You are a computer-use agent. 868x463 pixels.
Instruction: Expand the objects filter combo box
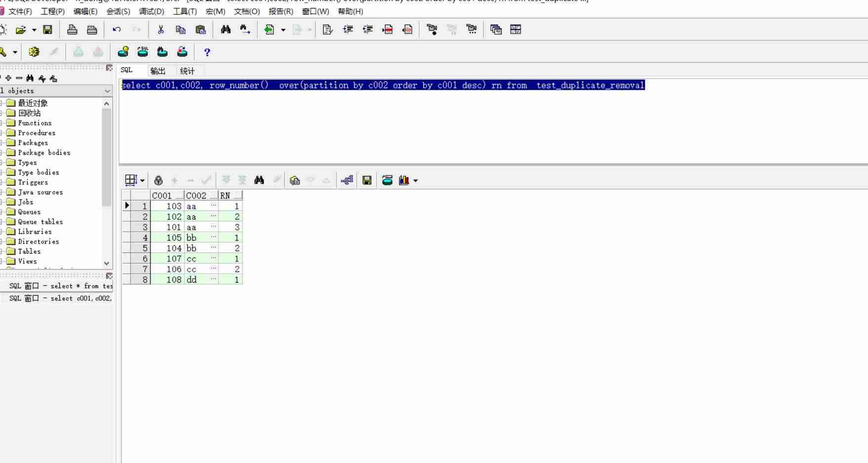pos(107,91)
